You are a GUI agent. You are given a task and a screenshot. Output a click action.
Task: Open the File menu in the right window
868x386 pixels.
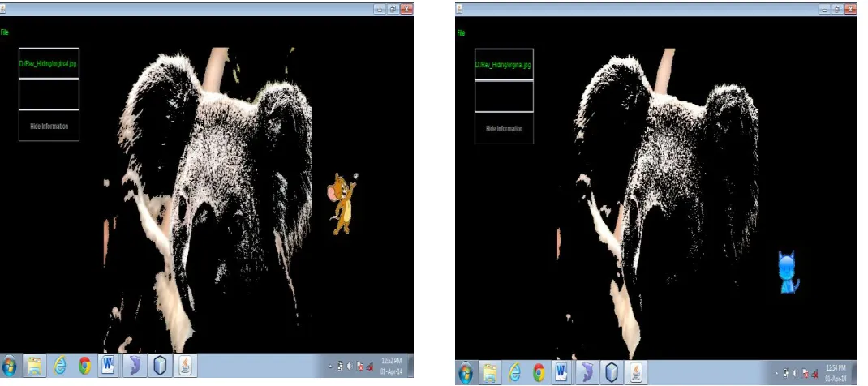pyautogui.click(x=461, y=33)
